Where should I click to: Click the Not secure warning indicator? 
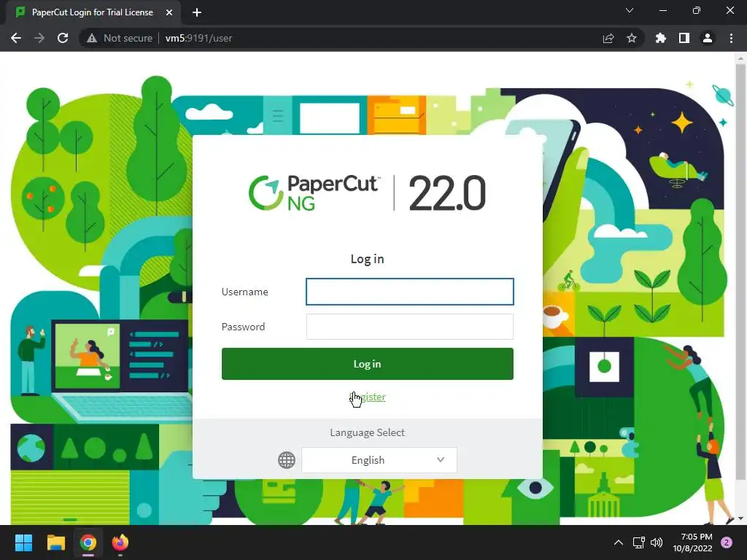tap(119, 38)
